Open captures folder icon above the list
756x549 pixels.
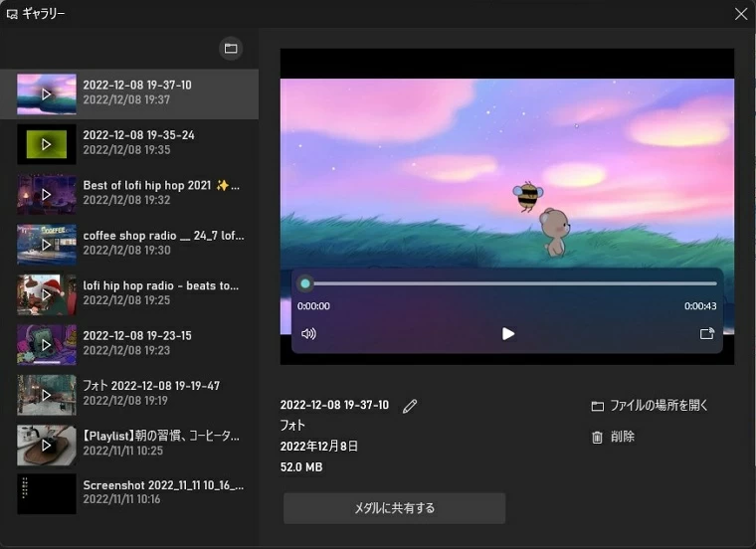pyautogui.click(x=231, y=48)
